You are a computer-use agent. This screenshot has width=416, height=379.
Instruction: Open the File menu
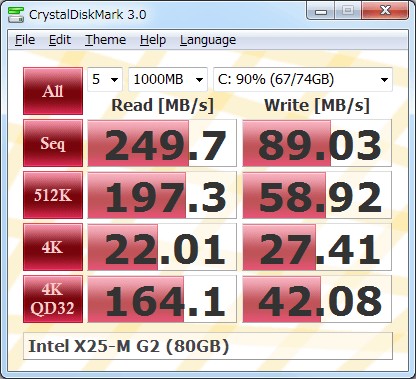point(25,40)
